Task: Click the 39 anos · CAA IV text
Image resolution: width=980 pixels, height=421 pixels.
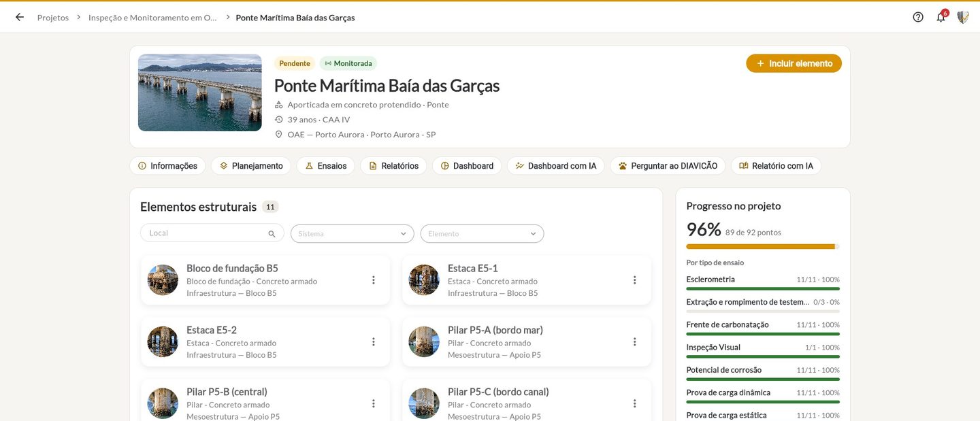Action: [x=318, y=119]
